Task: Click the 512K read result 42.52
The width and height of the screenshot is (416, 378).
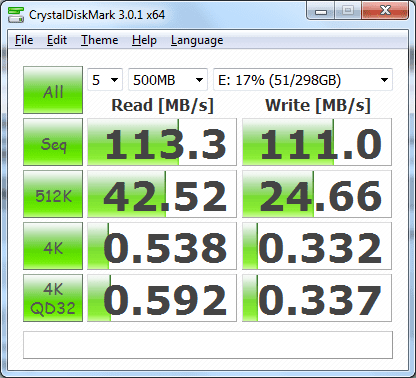Action: (162, 194)
